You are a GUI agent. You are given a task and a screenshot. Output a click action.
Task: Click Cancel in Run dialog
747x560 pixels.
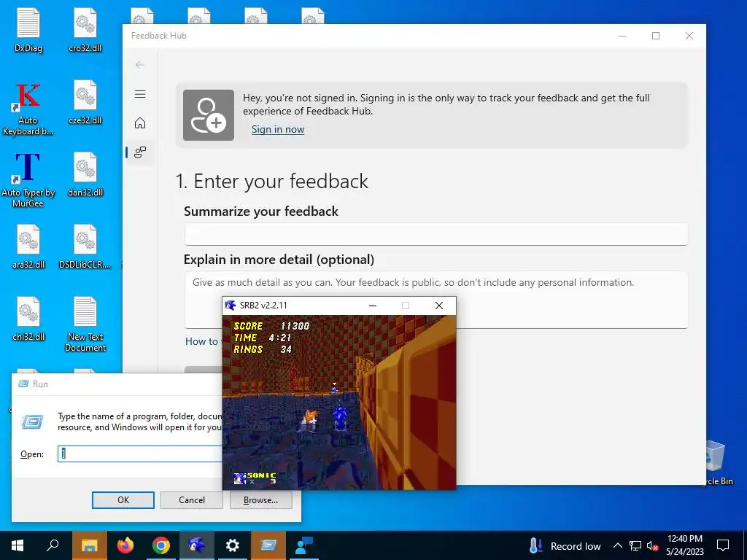tap(192, 500)
